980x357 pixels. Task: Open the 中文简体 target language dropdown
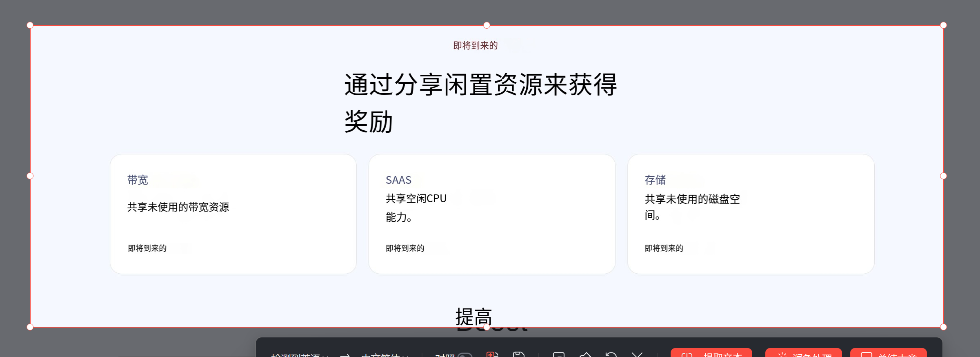pyautogui.click(x=385, y=355)
